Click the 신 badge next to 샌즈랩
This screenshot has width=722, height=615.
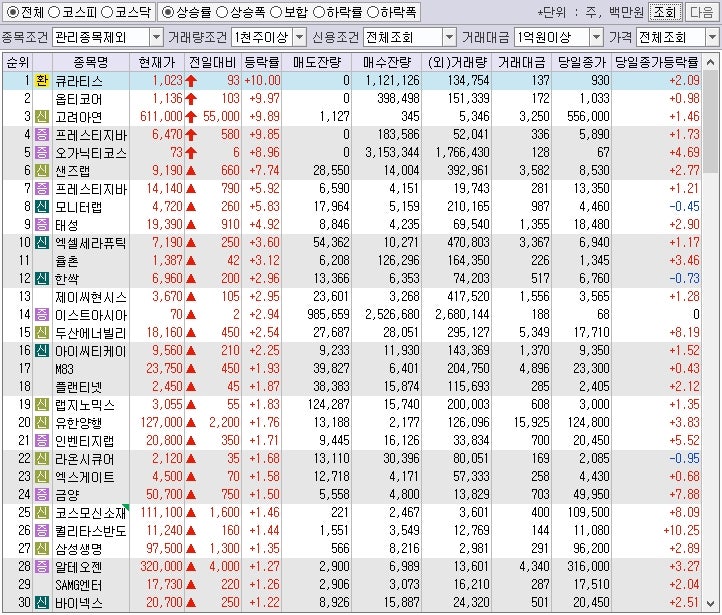[42, 170]
